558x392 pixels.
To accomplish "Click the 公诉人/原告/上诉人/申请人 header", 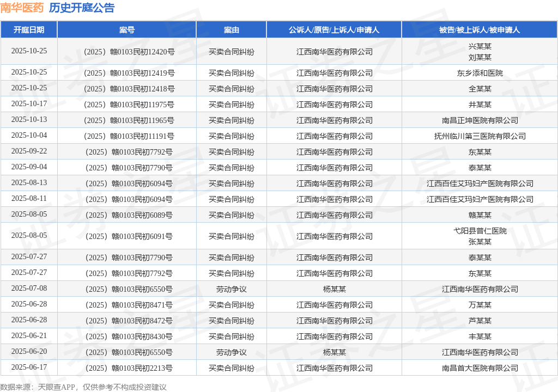I will (334, 30).
